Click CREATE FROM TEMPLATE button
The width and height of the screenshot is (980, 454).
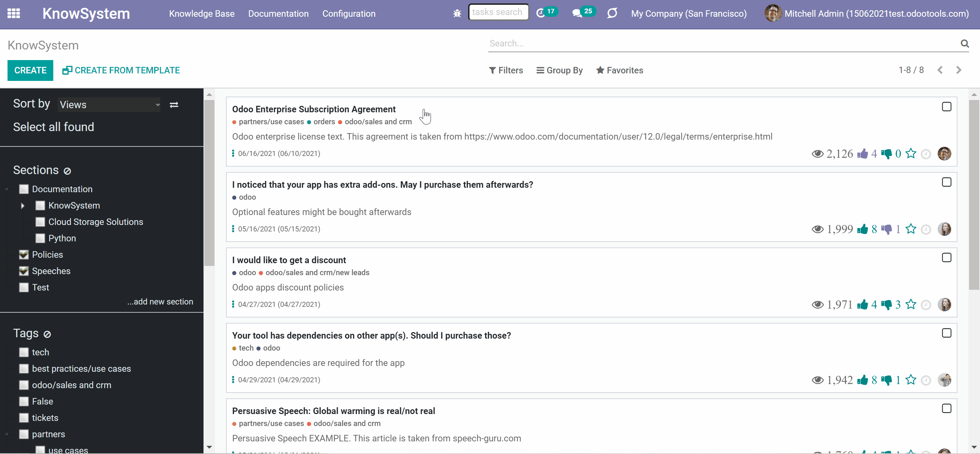pos(121,70)
